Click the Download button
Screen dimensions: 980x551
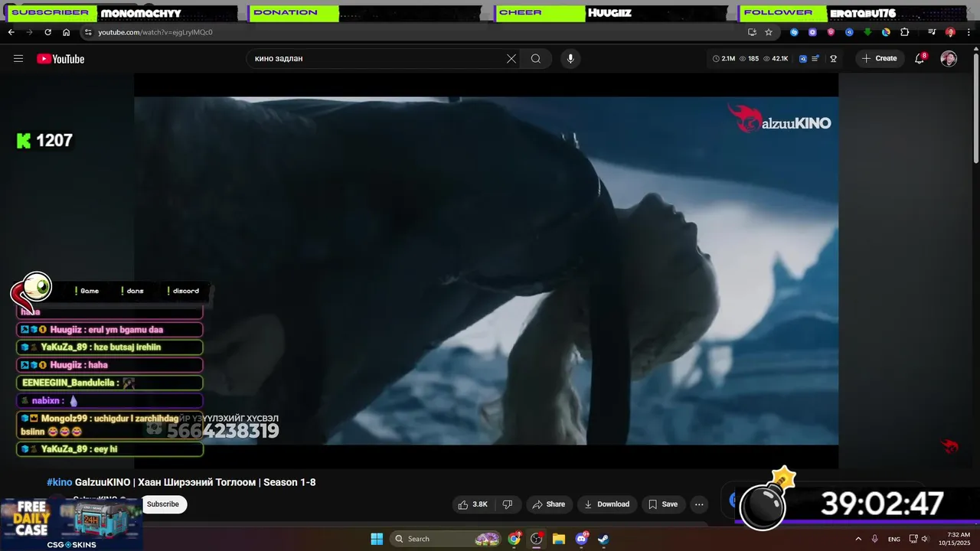point(606,504)
